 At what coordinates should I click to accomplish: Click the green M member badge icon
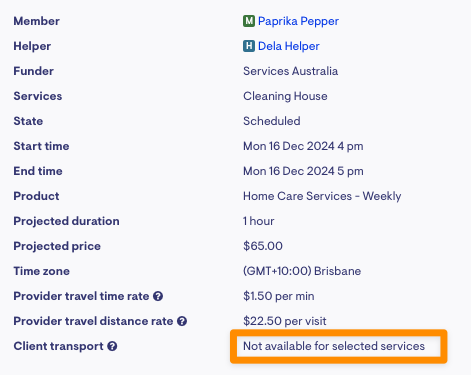point(249,21)
